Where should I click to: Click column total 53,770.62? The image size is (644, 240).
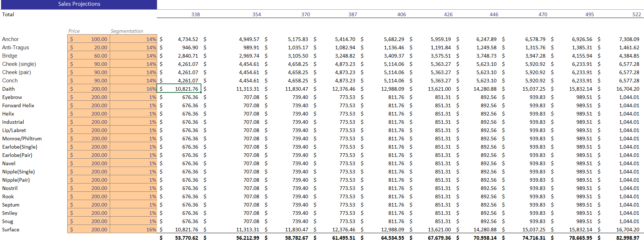tap(186, 237)
